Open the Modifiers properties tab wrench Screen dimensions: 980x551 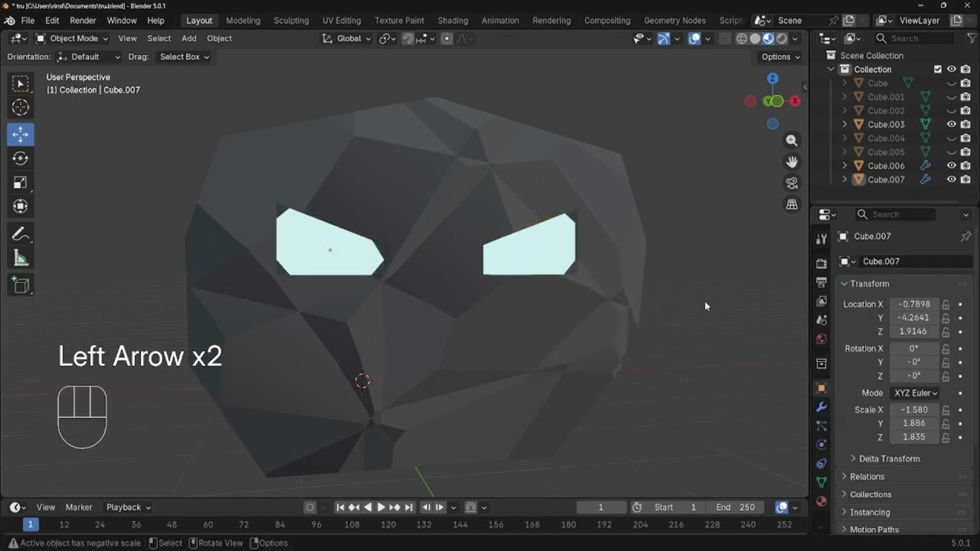(822, 407)
